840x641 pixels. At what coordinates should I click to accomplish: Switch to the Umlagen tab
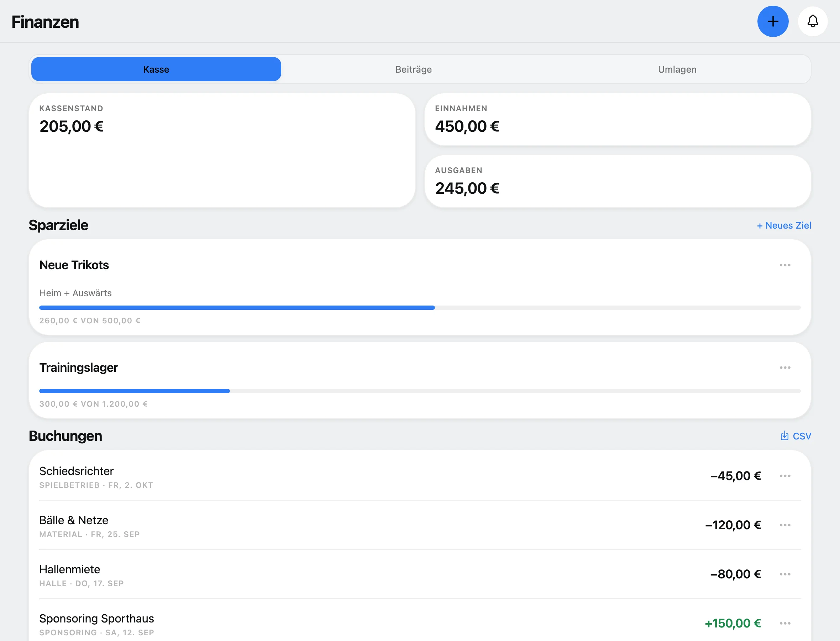click(677, 69)
